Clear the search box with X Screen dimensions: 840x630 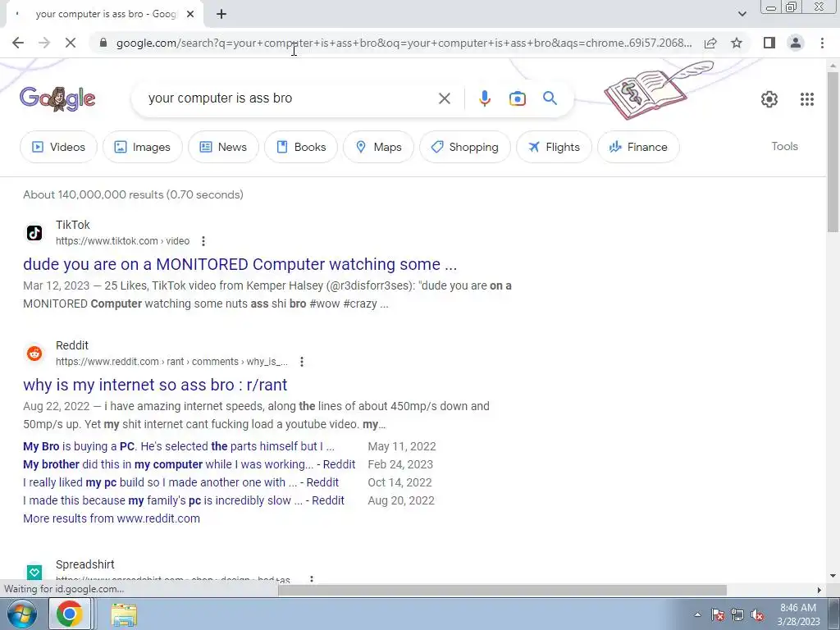click(x=444, y=98)
